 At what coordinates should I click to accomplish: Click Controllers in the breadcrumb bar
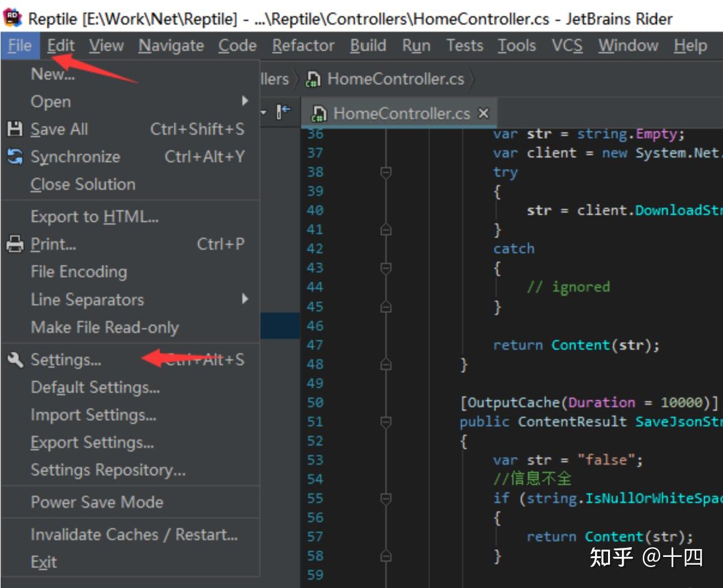click(276, 78)
